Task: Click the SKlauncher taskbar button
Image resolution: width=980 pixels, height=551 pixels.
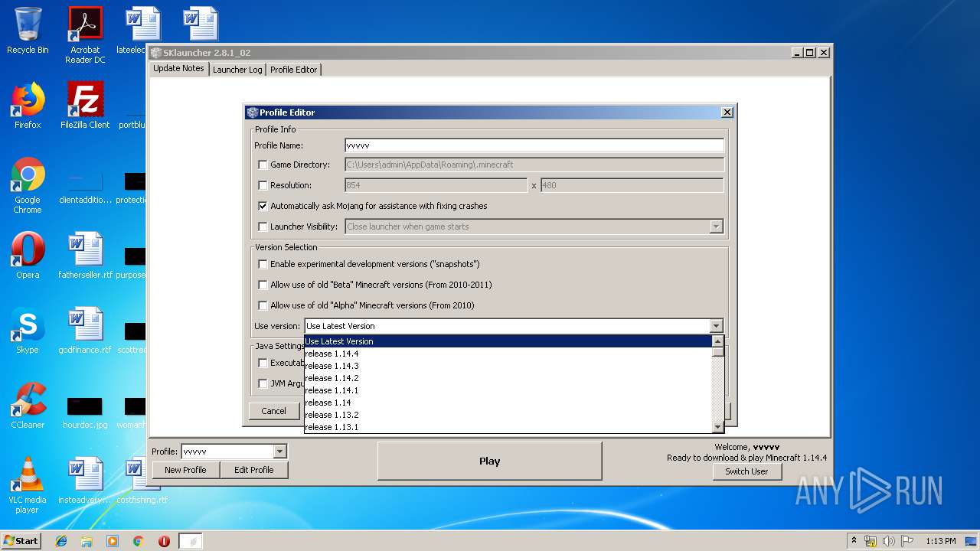Action: (191, 541)
